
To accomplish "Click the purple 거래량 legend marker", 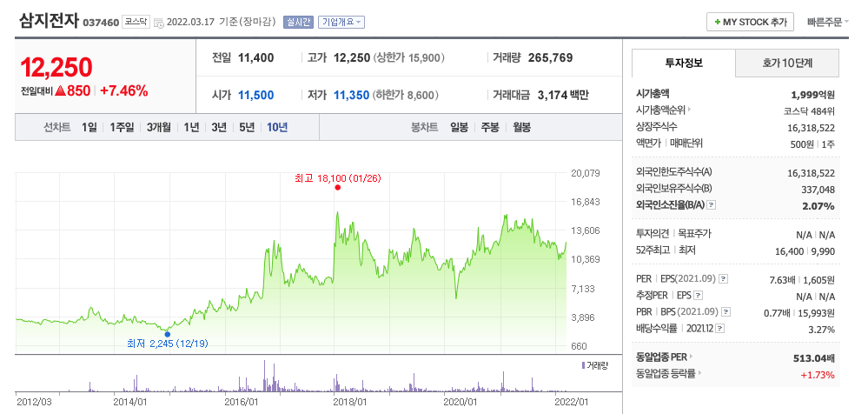I will [x=583, y=366].
